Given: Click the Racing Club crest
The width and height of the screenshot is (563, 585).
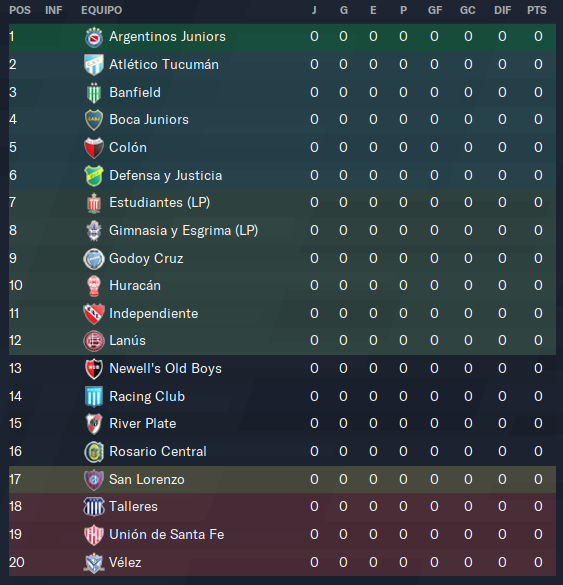Looking at the screenshot, I should pyautogui.click(x=94, y=397).
